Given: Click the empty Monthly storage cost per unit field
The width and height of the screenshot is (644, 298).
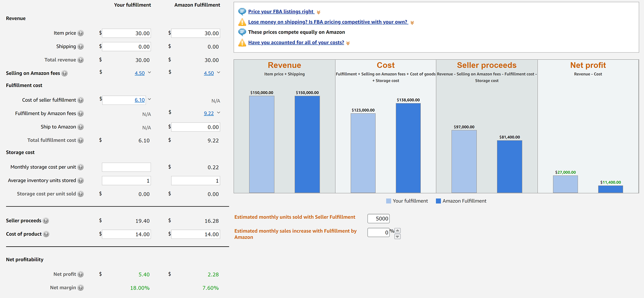Looking at the screenshot, I should pyautogui.click(x=126, y=167).
